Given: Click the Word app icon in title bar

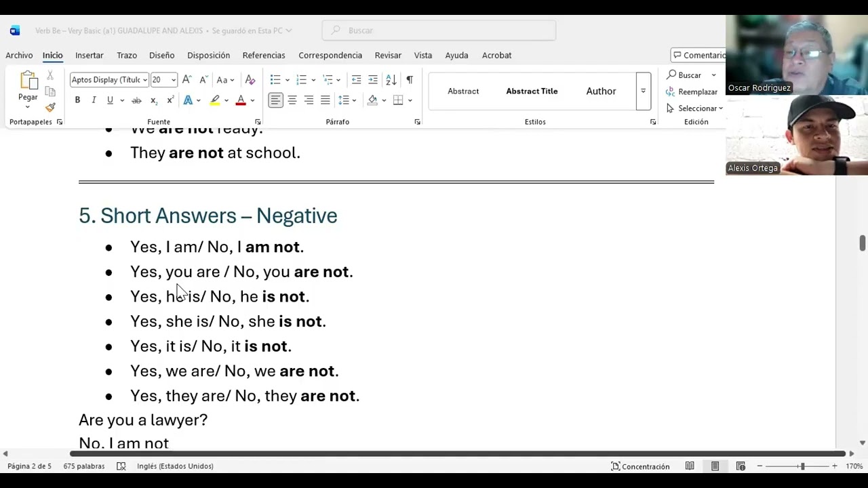Looking at the screenshot, I should (15, 30).
